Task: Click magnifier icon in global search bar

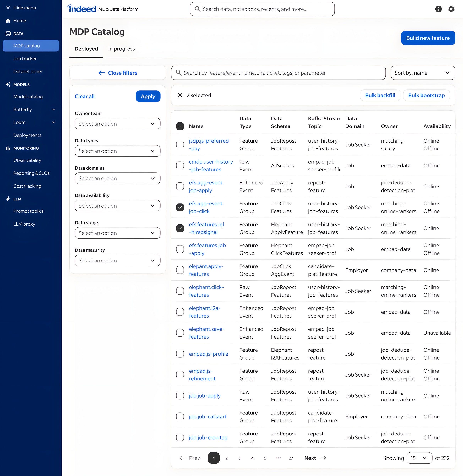Action: tap(198, 9)
